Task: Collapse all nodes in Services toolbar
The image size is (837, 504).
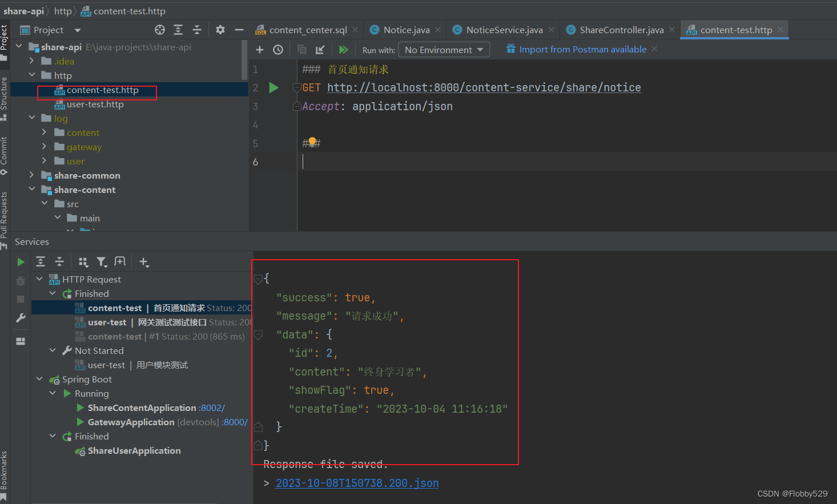Action: click(x=59, y=261)
